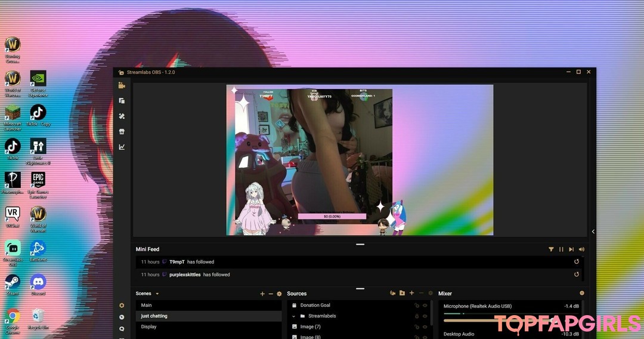The height and width of the screenshot is (339, 644).
Task: Open the analytics chart icon in sidebar
Action: point(122,147)
